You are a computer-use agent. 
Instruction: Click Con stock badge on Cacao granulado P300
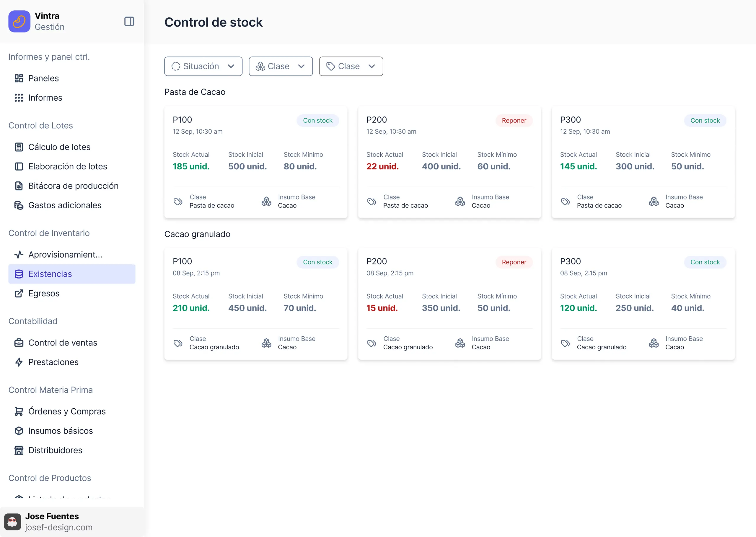coord(705,262)
